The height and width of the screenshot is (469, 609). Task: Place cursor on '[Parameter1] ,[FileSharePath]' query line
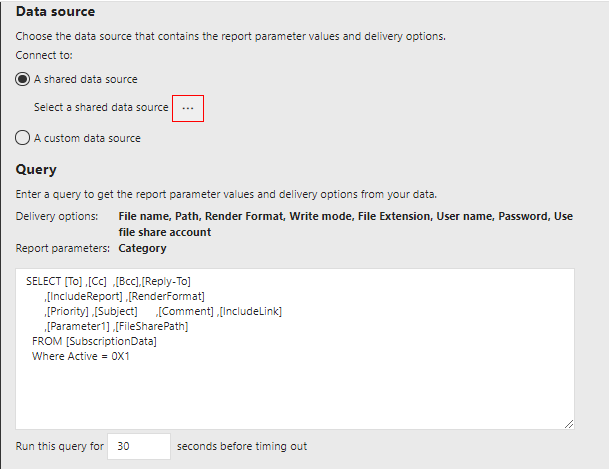point(117,326)
